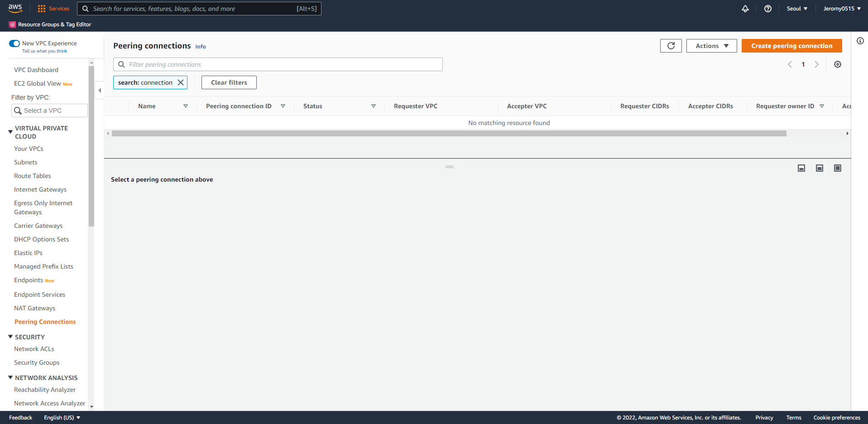The image size is (868, 424).
Task: Collapse the left navigation pane
Action: coord(100,90)
